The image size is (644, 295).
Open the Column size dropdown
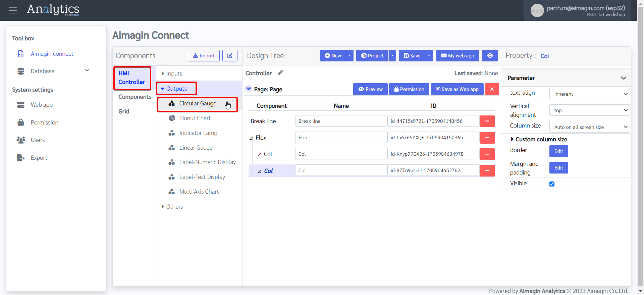589,127
